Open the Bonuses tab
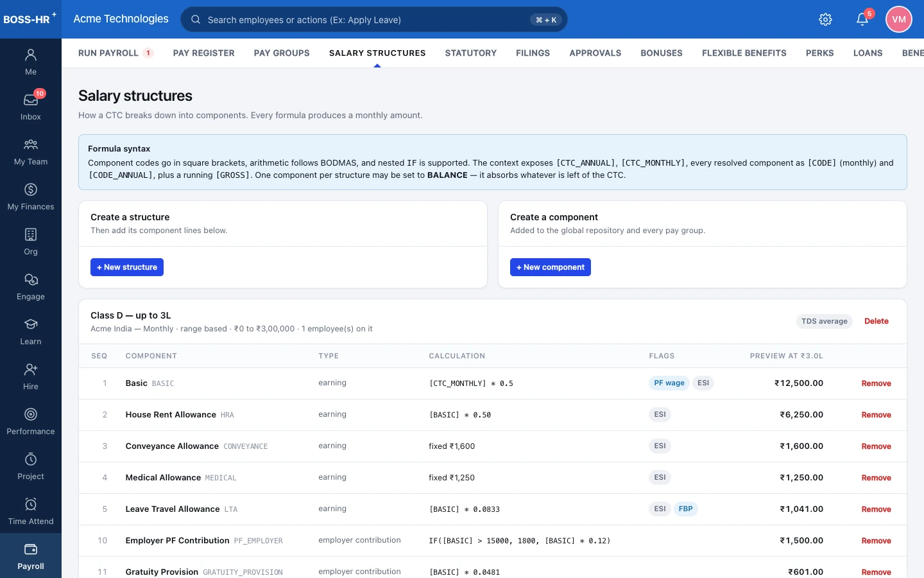Screen dimensions: 924x578 [x=662, y=53]
